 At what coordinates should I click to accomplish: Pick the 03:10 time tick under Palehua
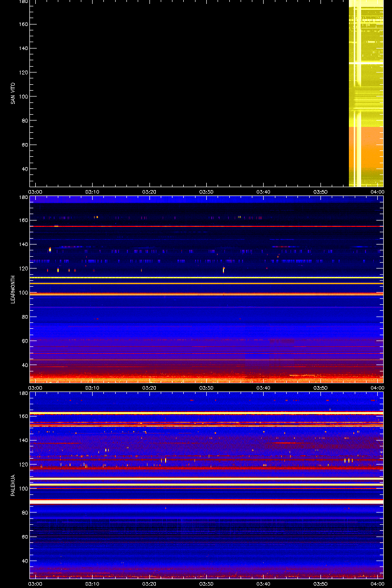tap(93, 584)
